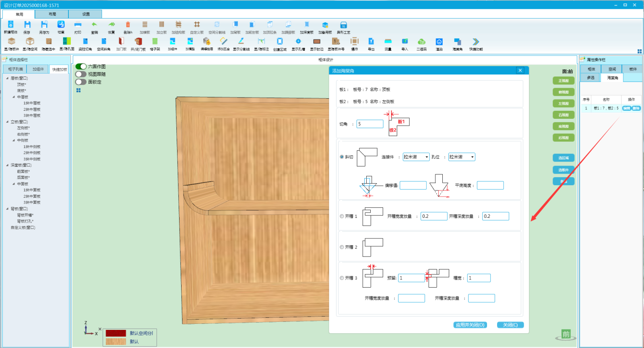The height and width of the screenshot is (348, 644).
Task: Click the 关闭(C) button
Action: click(510, 325)
